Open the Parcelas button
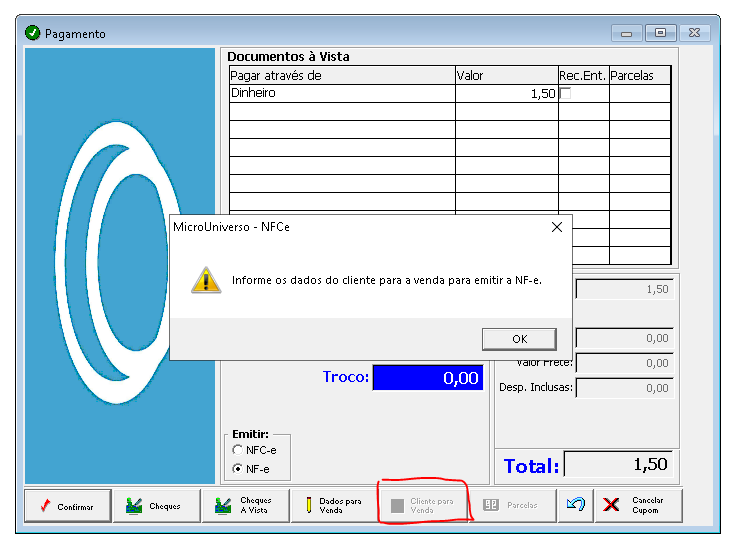The image size is (735, 548). click(512, 506)
